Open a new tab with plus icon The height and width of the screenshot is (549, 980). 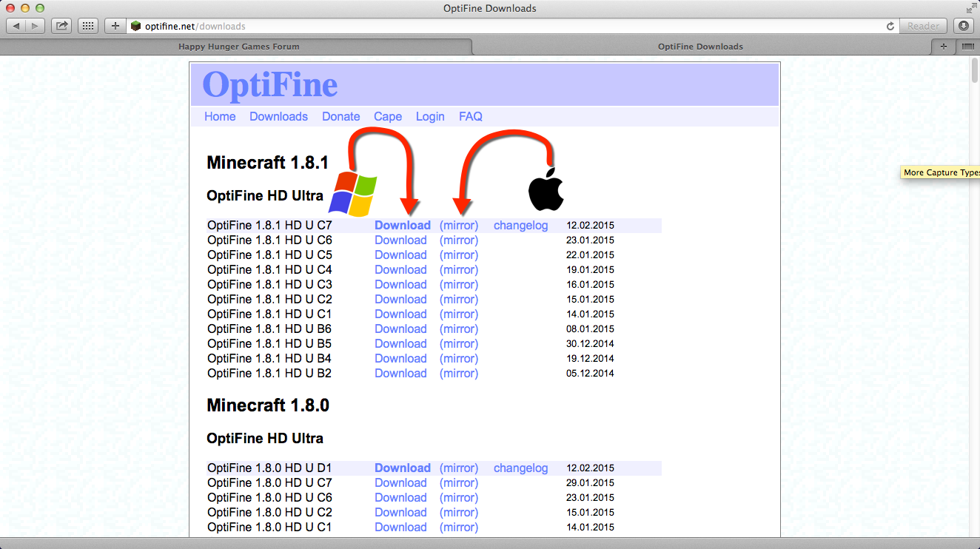[x=943, y=47]
